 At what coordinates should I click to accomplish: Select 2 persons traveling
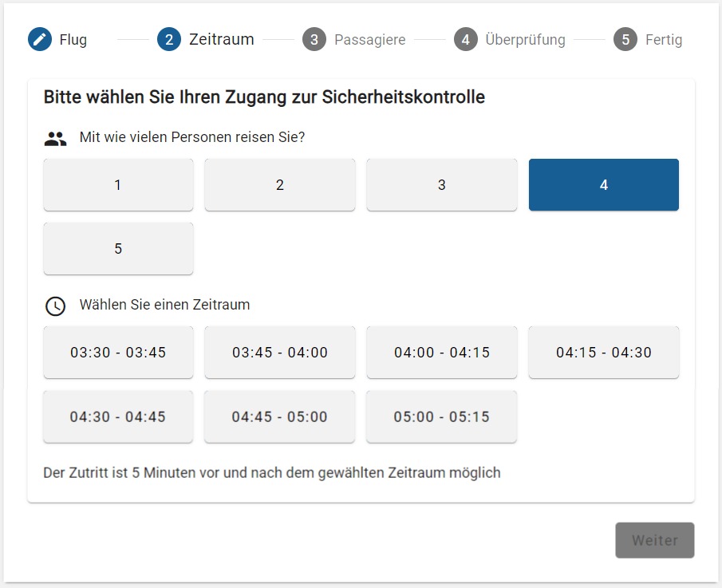(280, 185)
